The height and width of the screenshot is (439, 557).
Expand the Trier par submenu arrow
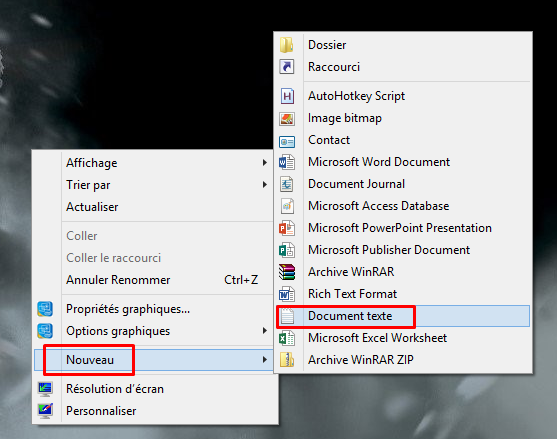pyautogui.click(x=265, y=185)
